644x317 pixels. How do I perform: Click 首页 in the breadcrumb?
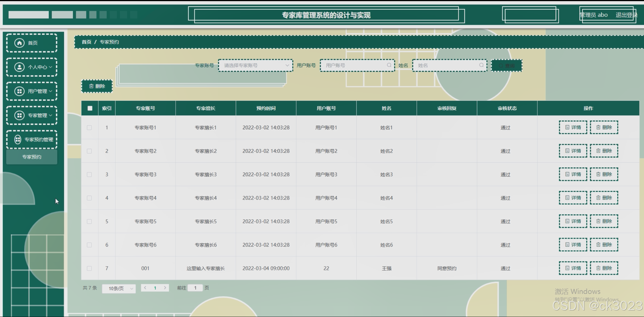click(x=86, y=42)
